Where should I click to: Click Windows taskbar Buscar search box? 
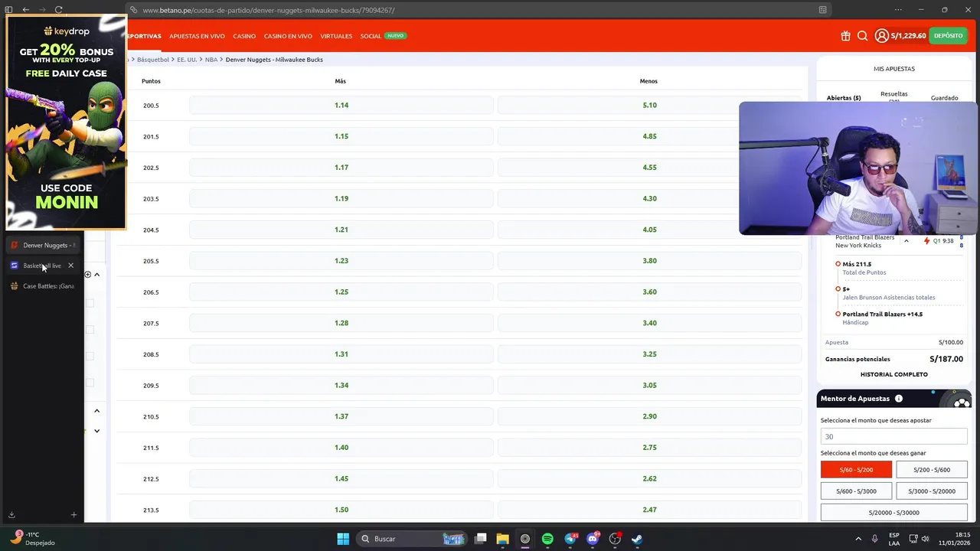click(x=412, y=539)
